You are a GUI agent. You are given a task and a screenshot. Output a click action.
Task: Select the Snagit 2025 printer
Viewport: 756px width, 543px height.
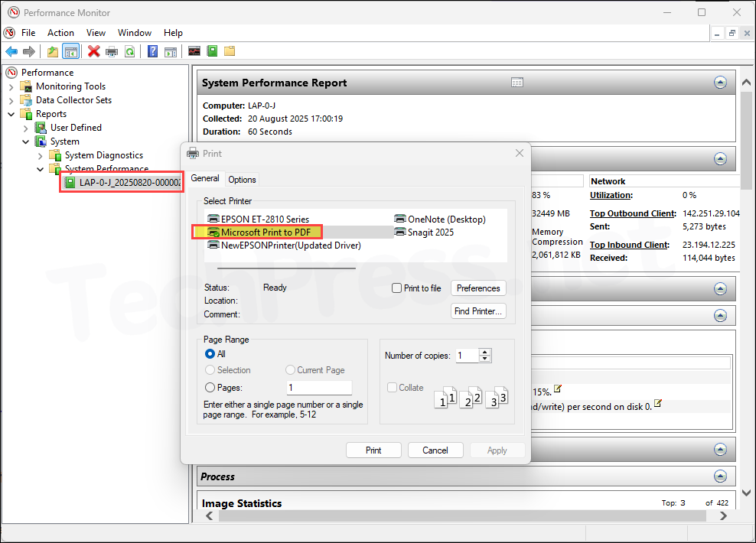point(424,232)
